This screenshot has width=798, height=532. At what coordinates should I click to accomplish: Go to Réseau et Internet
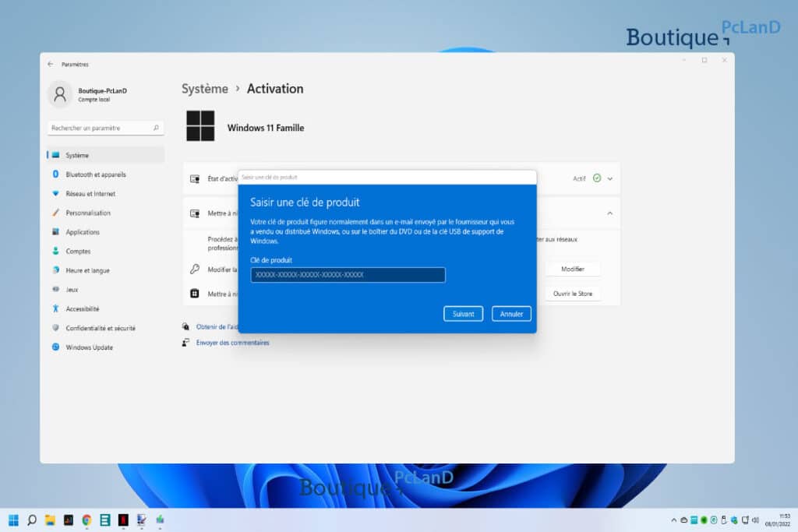pos(106,194)
